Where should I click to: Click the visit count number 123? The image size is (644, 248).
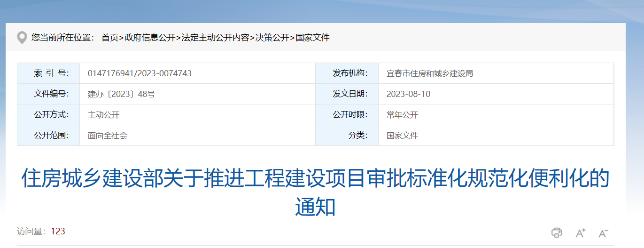tap(58, 231)
